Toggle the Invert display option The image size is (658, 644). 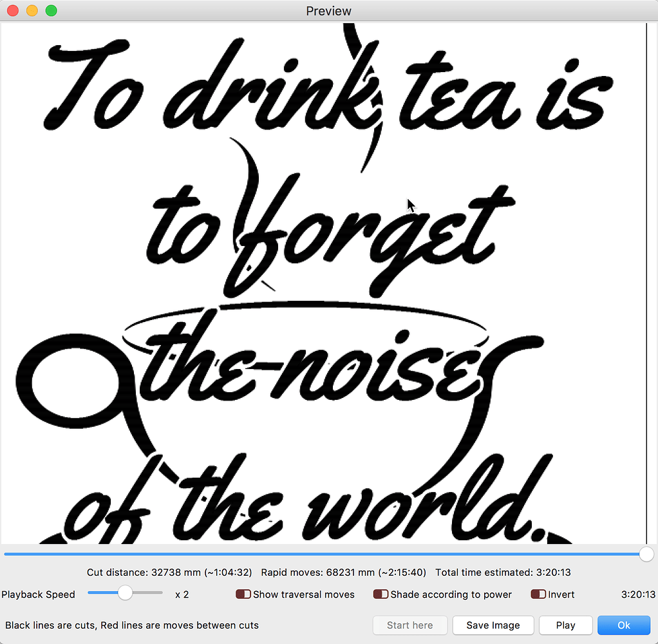point(538,594)
